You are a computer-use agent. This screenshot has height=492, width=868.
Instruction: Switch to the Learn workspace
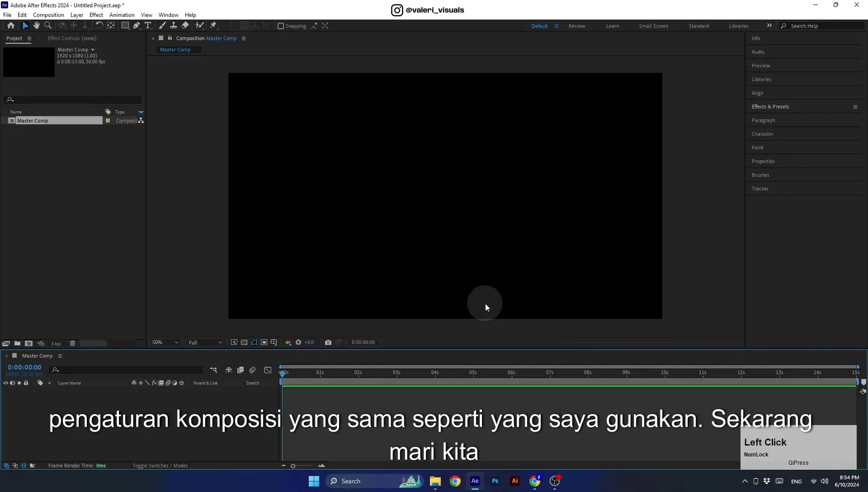(613, 26)
